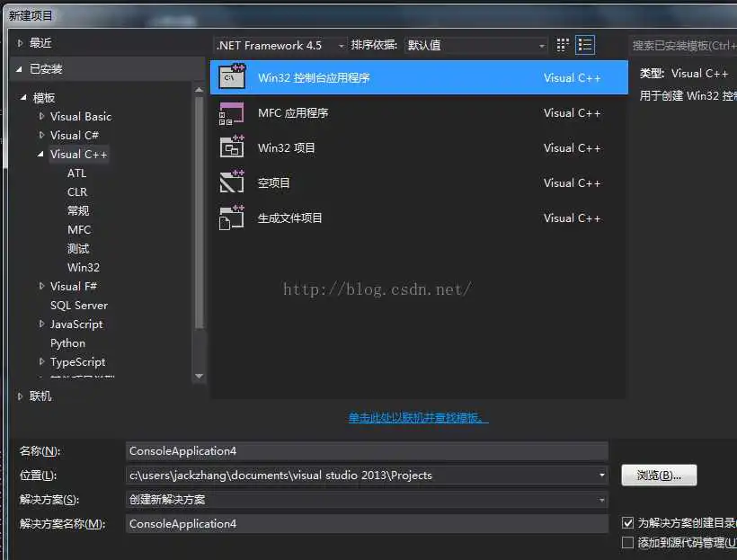Collapse the 模板 tree node
This screenshot has width=737, height=560.
tap(23, 97)
